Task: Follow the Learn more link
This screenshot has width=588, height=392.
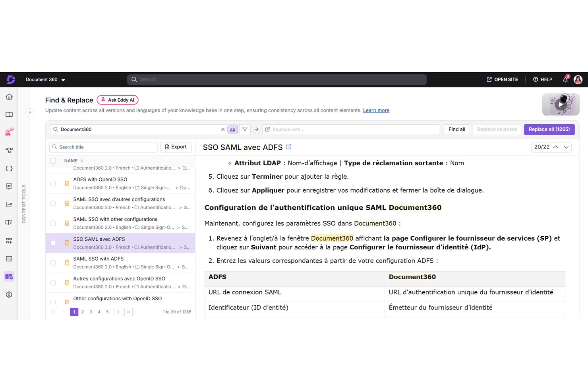Action: (376, 110)
